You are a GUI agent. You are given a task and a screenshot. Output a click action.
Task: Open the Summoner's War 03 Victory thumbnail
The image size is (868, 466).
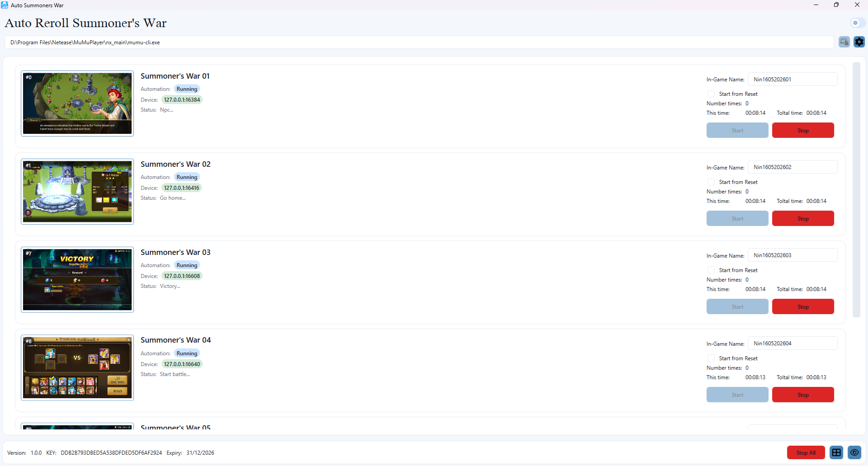[x=77, y=280]
